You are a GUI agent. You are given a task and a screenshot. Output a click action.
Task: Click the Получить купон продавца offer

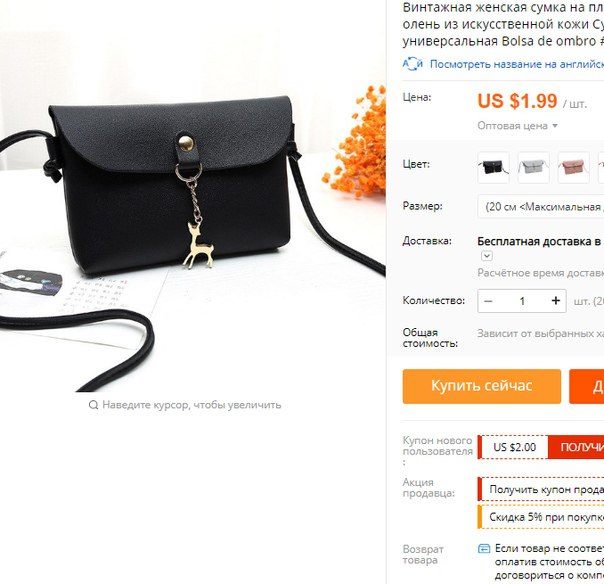click(x=541, y=489)
